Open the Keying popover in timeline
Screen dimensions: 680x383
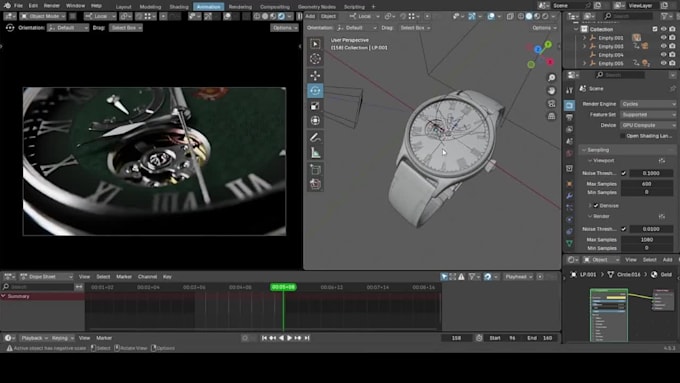[x=63, y=338]
